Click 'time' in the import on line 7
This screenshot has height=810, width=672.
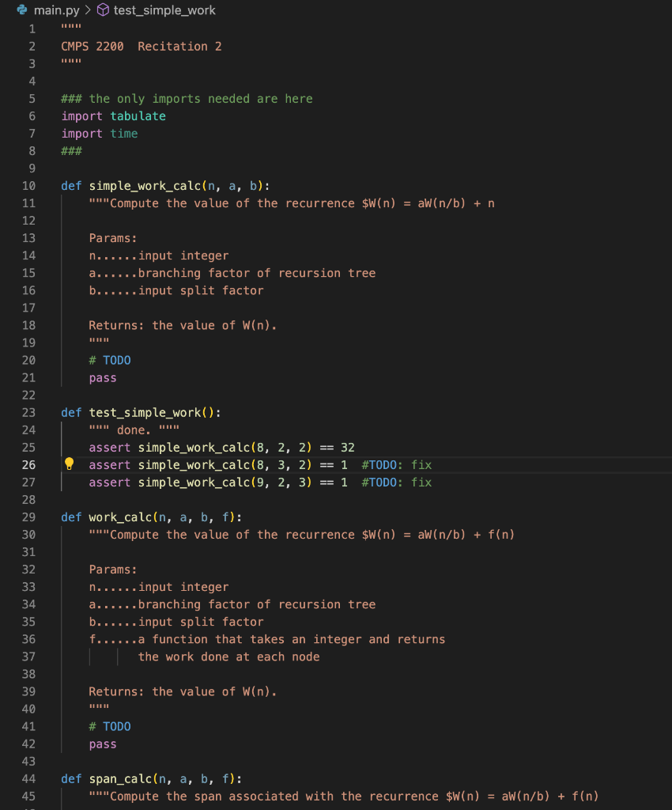(x=124, y=134)
